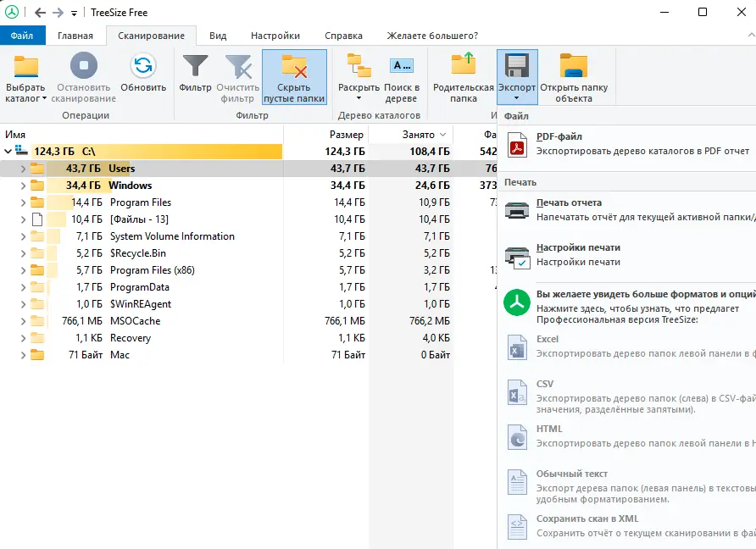Open the Раскрыть expand dropdown
The image size is (756, 549).
359,77
